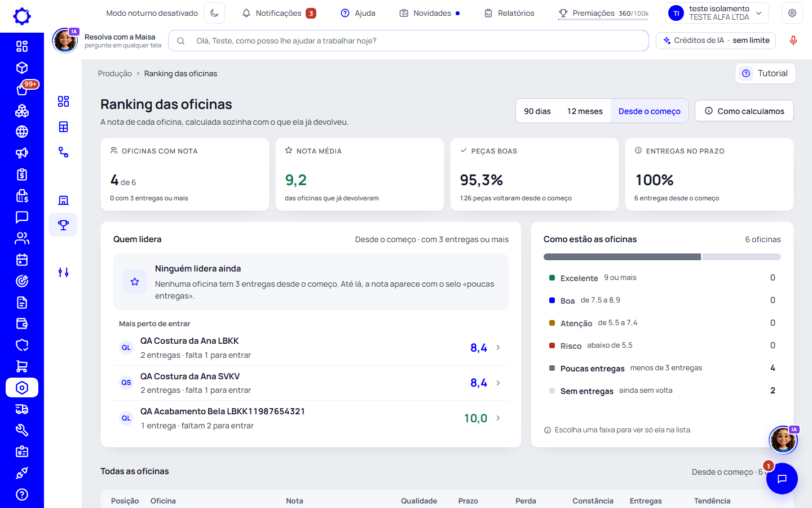The width and height of the screenshot is (812, 508).
Task: Select the 90 dias period tab
Action: pos(537,111)
